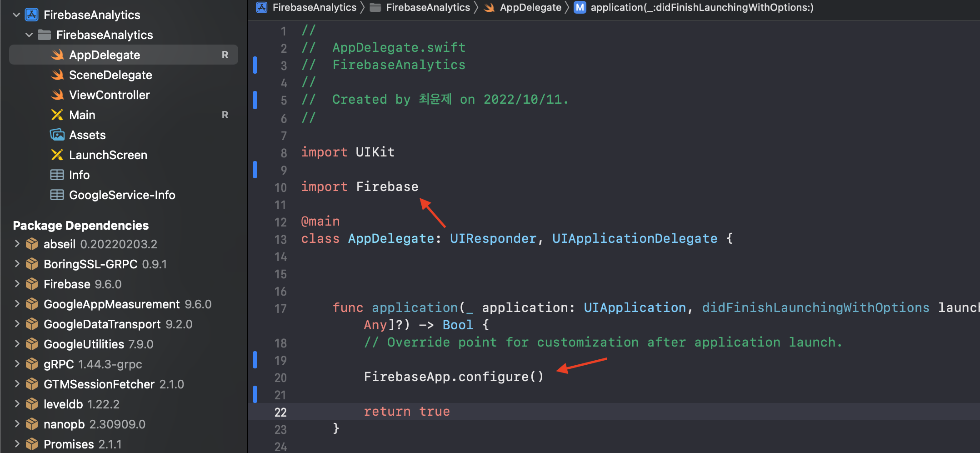Click the SceneDelegate Swift file icon
Image resolution: width=980 pixels, height=453 pixels.
(57, 75)
